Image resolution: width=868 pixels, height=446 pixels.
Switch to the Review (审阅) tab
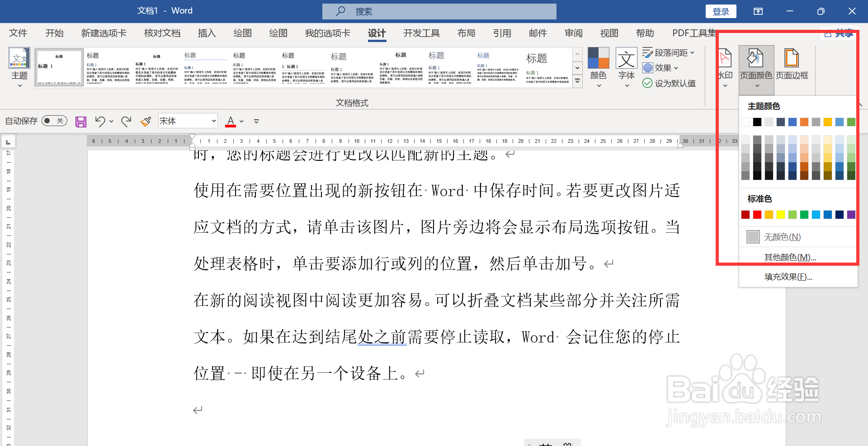[573, 33]
